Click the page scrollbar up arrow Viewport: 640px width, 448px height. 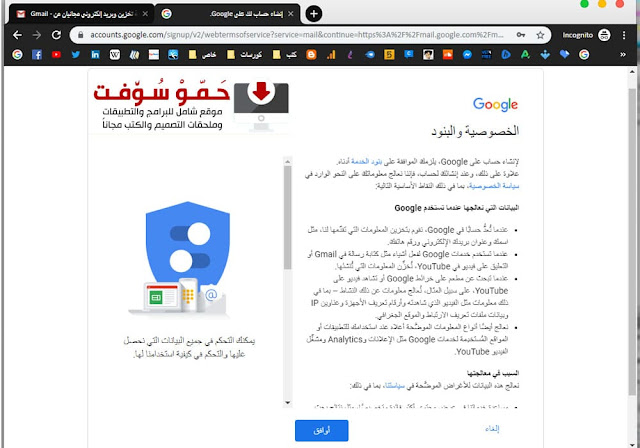pos(632,72)
